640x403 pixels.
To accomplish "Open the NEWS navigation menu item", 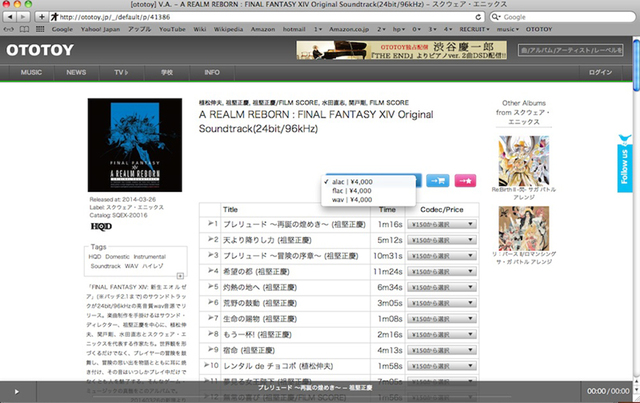I will click(x=76, y=73).
